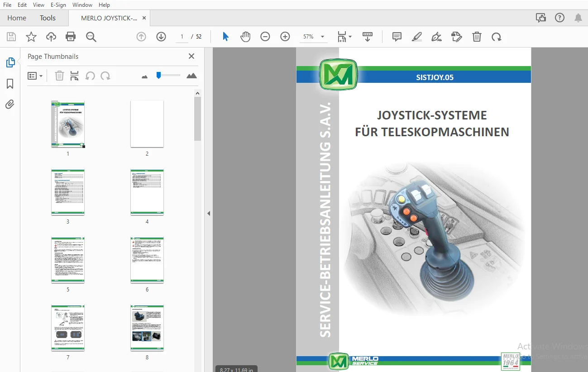
Task: Switch to the Tools tab
Action: click(48, 18)
